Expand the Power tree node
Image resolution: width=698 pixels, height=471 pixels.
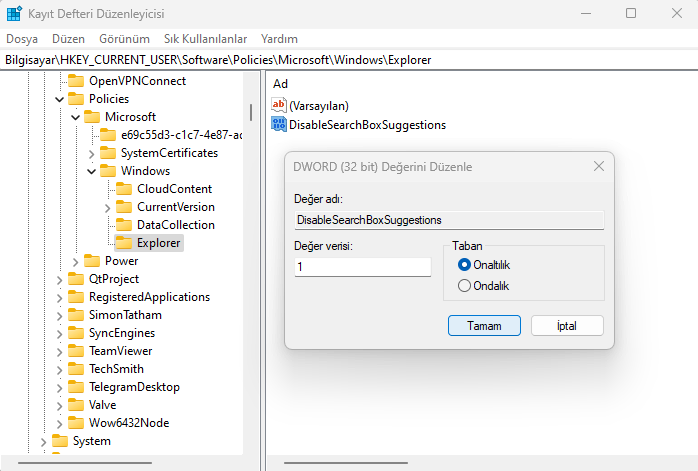click(x=76, y=261)
